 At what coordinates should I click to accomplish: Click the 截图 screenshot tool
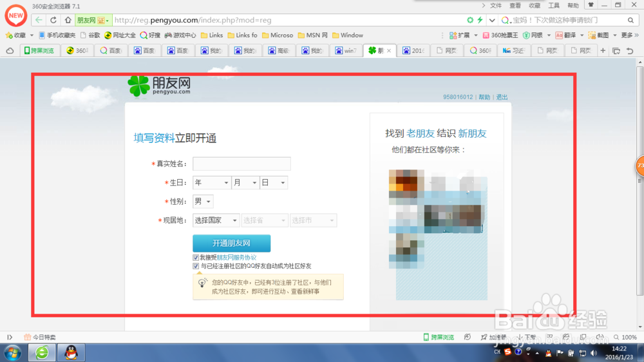[598, 35]
